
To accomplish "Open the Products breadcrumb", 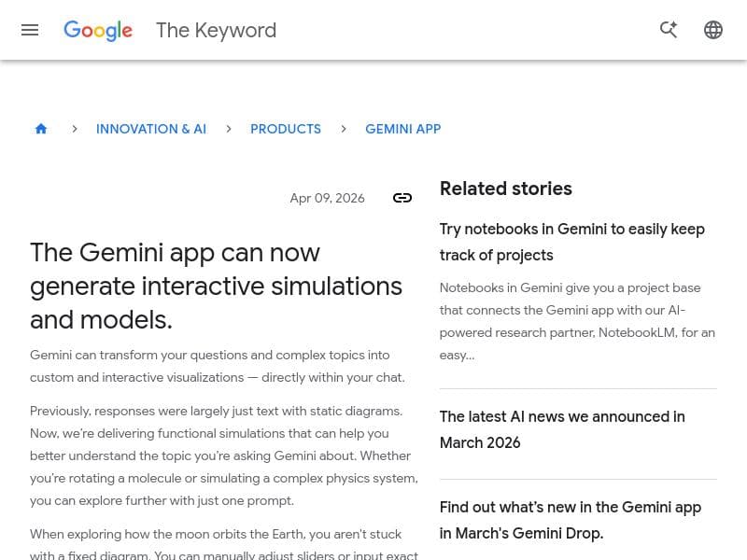I will [286, 129].
